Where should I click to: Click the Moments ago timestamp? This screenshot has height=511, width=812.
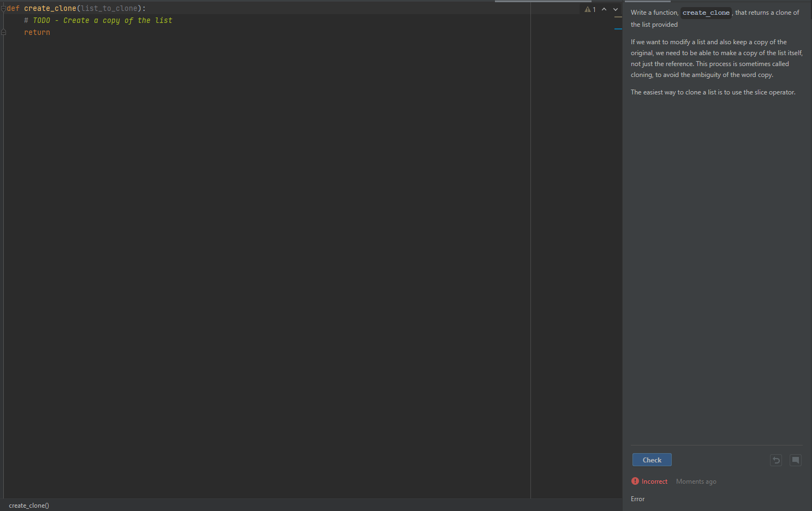(696, 481)
